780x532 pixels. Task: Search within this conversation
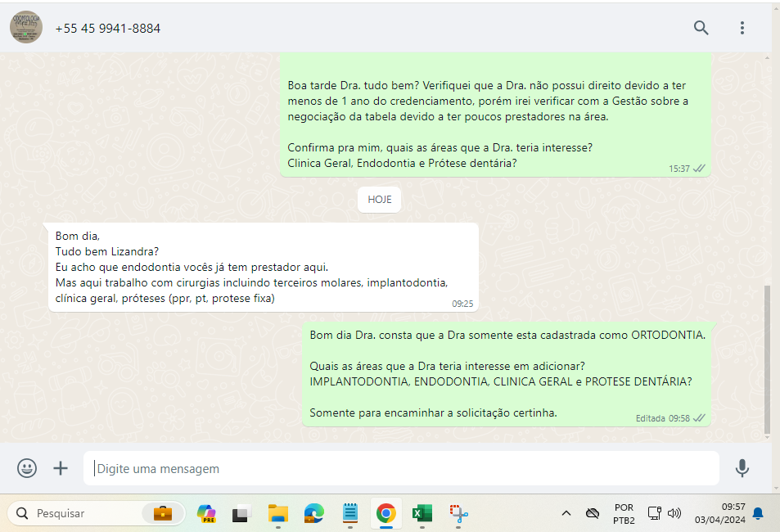pyautogui.click(x=701, y=28)
